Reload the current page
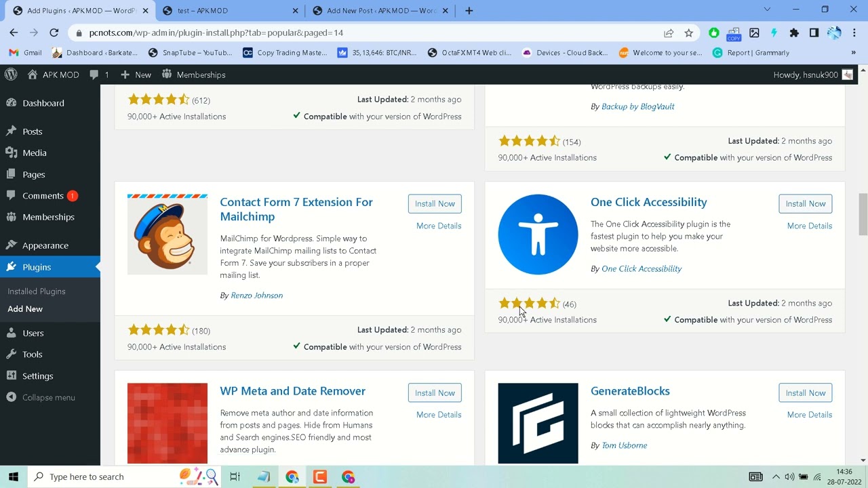 [54, 33]
